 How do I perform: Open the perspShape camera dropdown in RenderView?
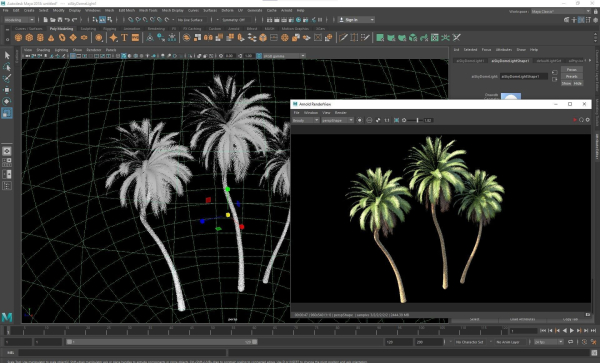tap(337, 120)
